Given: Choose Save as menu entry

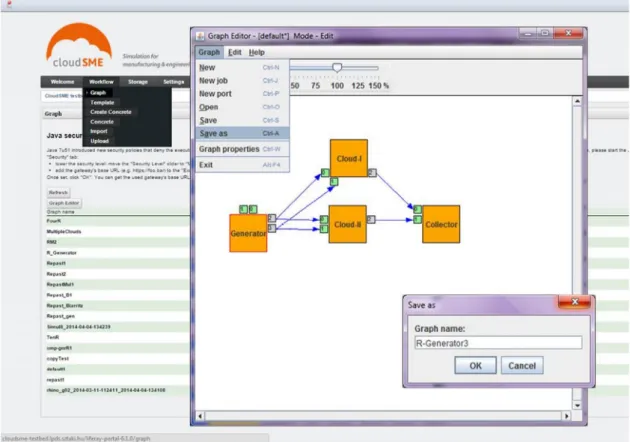Looking at the screenshot, I should pyautogui.click(x=242, y=133).
